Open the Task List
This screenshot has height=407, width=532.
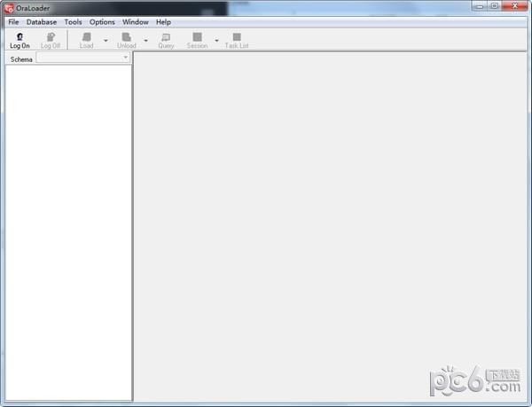pyautogui.click(x=237, y=40)
